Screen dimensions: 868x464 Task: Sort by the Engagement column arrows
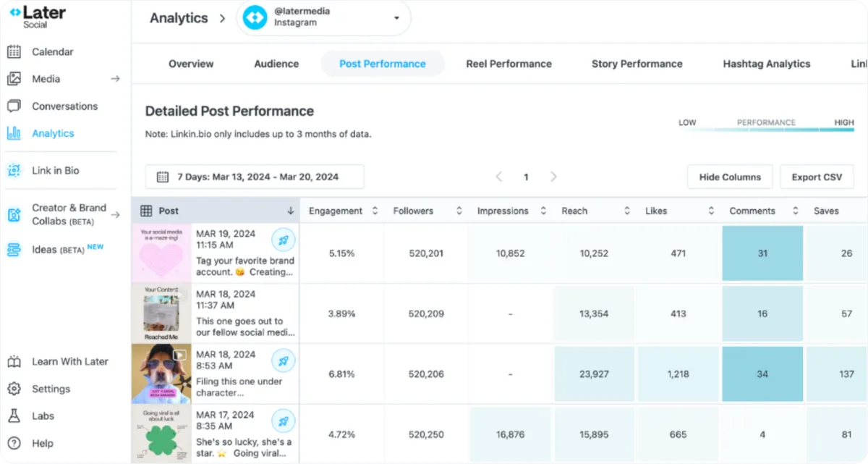375,211
